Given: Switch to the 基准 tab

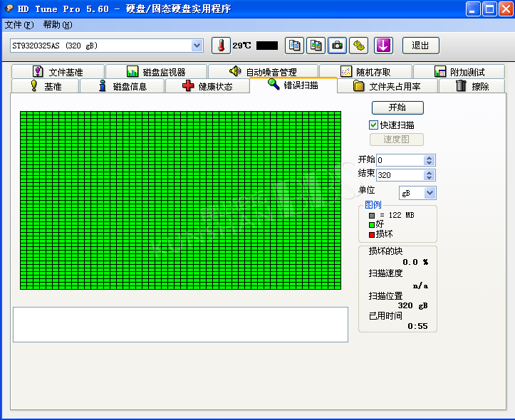Looking at the screenshot, I should coord(46,86).
